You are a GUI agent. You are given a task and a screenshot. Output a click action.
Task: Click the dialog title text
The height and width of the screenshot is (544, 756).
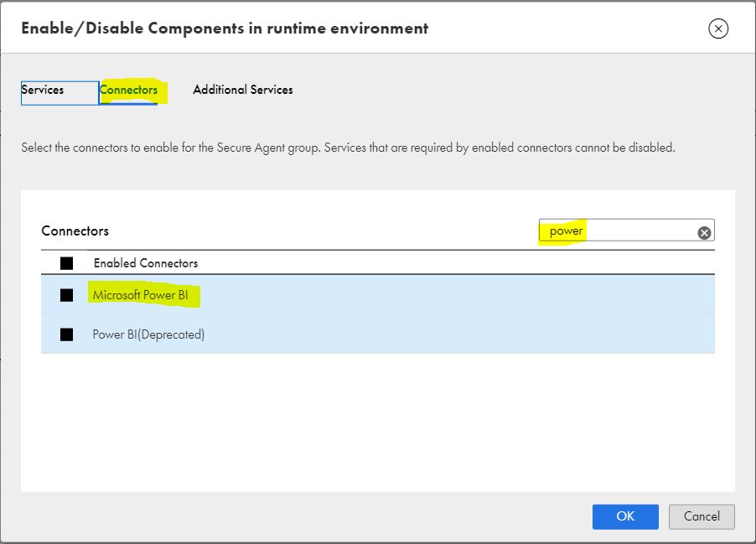coord(225,28)
